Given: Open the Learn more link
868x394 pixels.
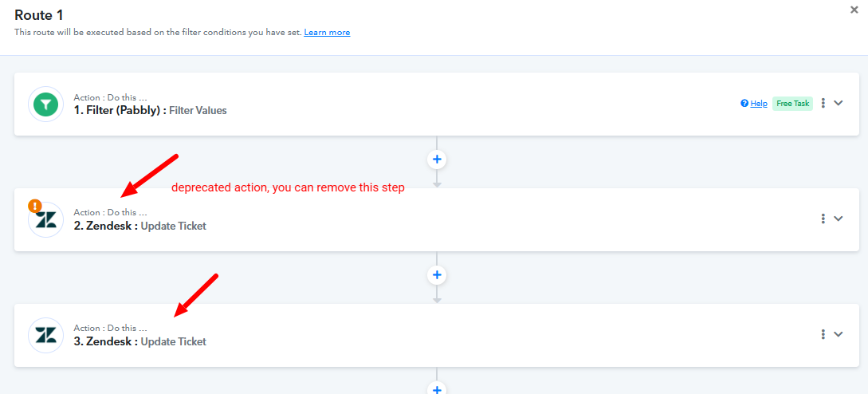Looking at the screenshot, I should [327, 32].
